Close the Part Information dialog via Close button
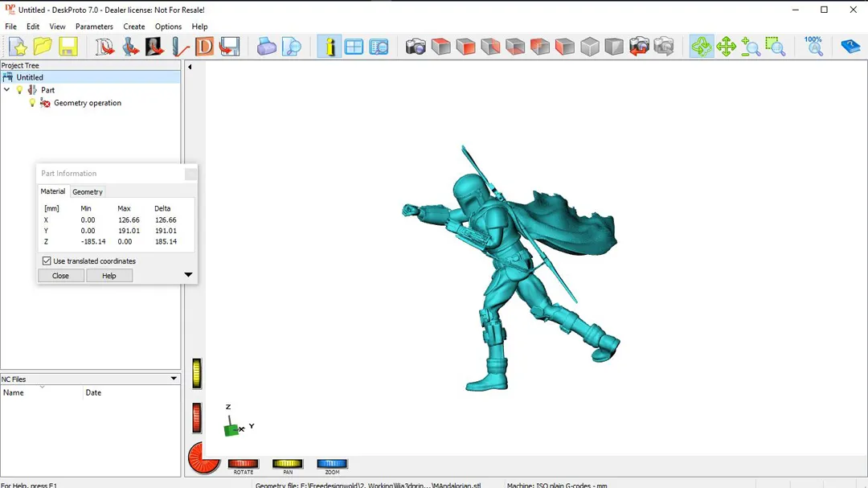 tap(61, 276)
